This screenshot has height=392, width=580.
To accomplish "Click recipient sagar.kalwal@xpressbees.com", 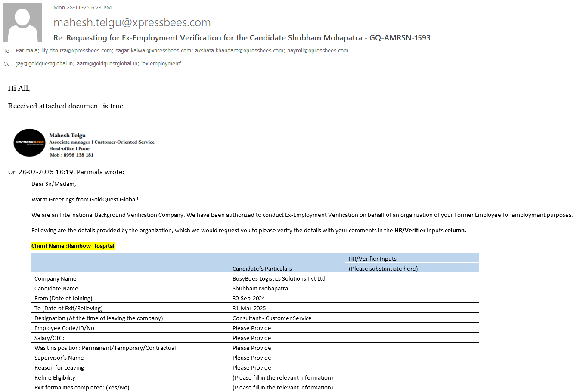I will click(x=153, y=51).
